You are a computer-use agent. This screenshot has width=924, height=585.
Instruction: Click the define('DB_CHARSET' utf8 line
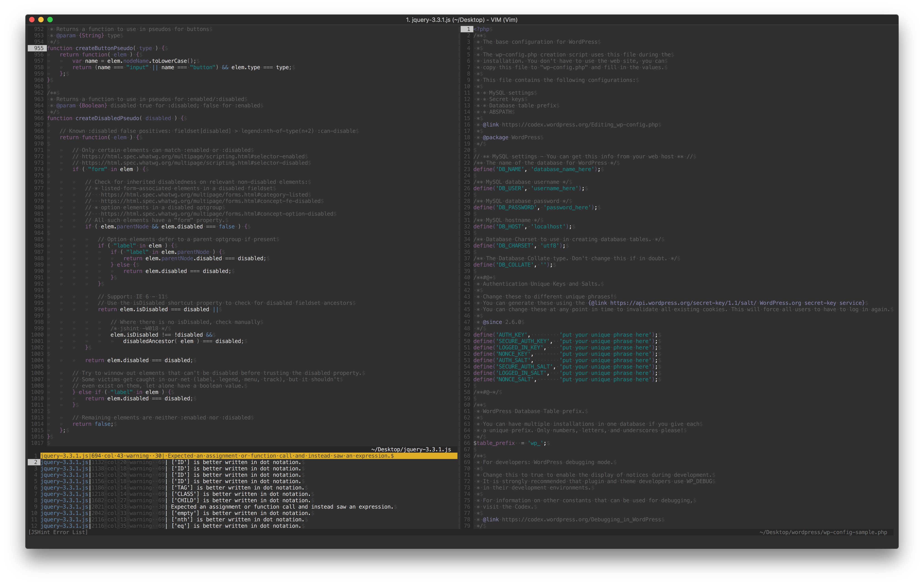click(x=519, y=246)
